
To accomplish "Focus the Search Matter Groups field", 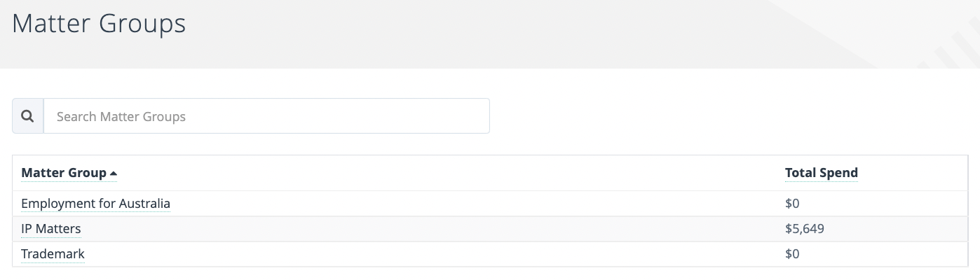I will click(266, 116).
